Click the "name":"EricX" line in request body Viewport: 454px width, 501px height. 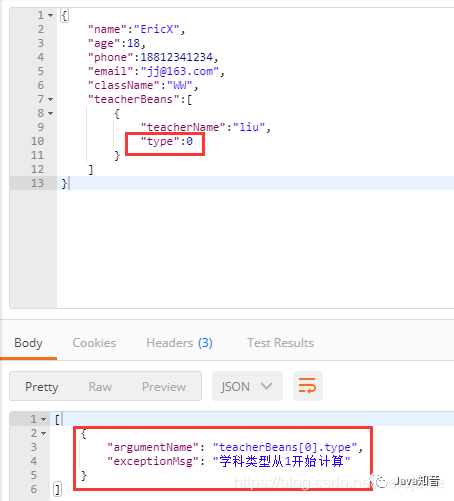[x=136, y=29]
